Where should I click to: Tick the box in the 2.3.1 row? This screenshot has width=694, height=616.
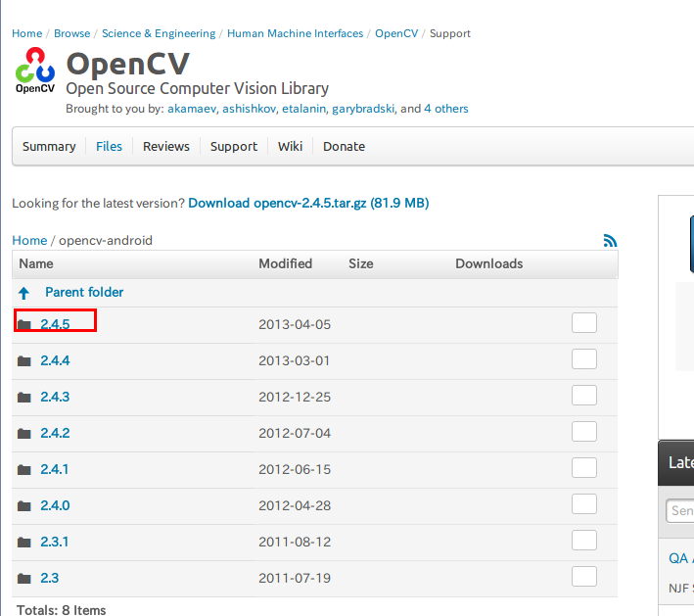(x=583, y=541)
